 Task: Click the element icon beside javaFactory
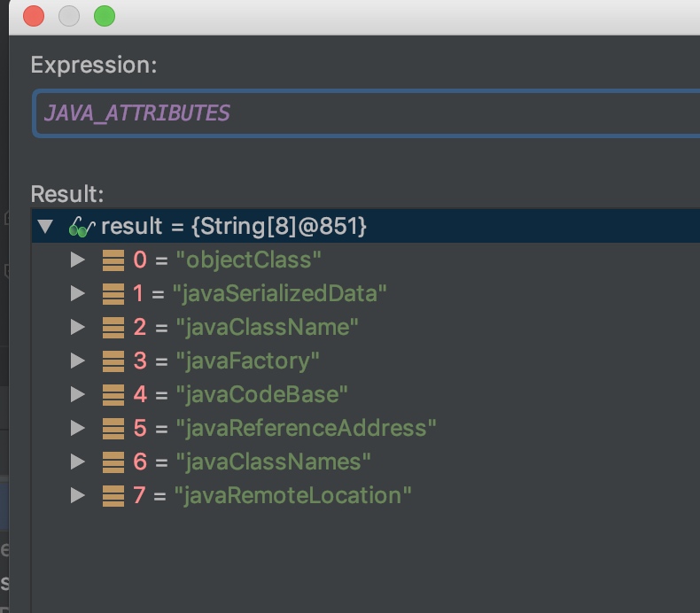point(113,361)
